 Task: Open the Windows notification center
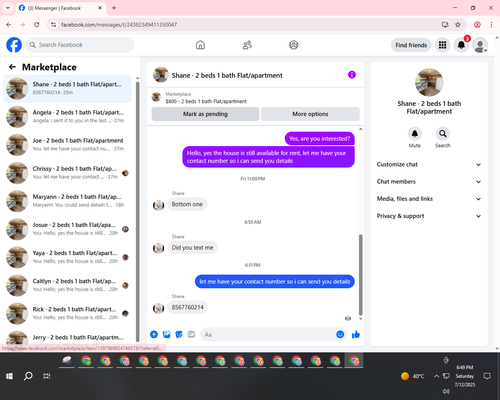(487, 376)
